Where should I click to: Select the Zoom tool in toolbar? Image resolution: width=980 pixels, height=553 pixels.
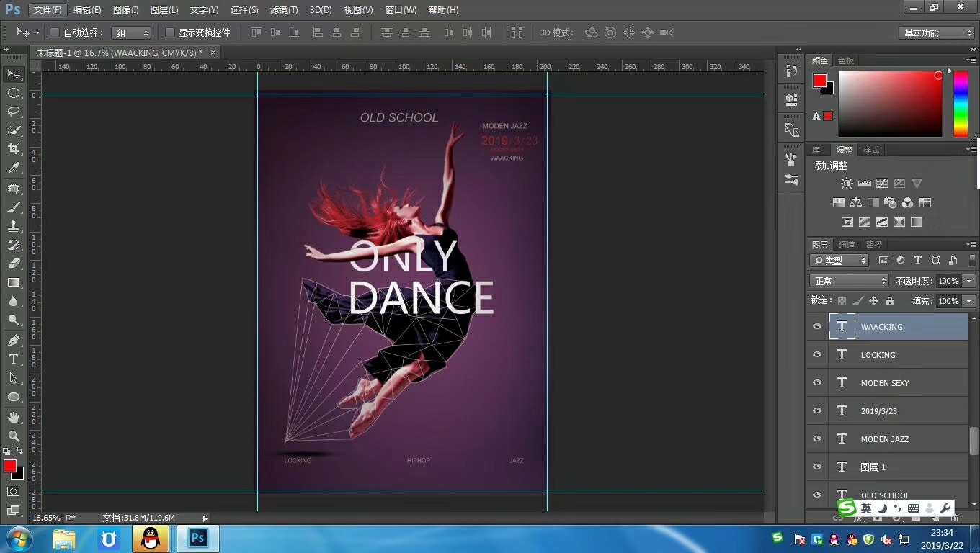click(14, 436)
